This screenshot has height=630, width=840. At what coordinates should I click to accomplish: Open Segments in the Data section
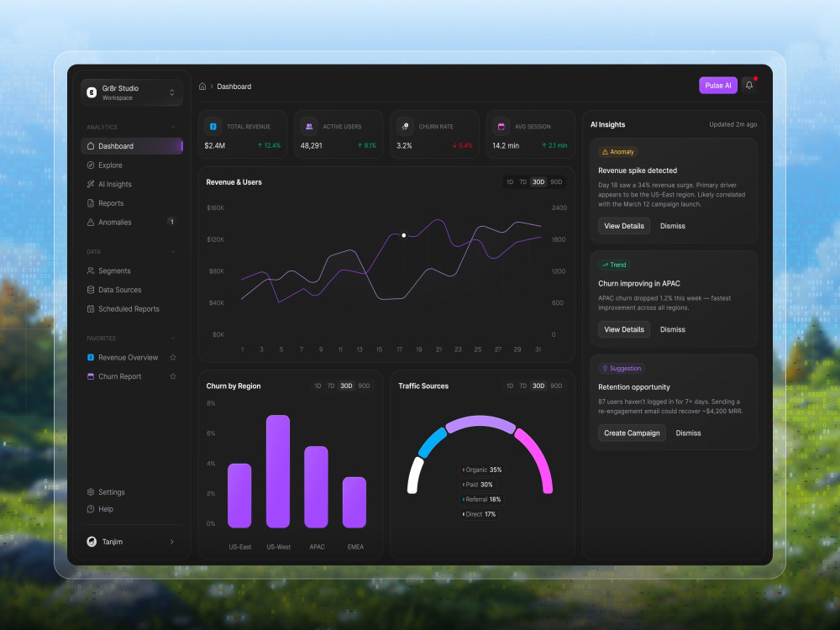132,270
